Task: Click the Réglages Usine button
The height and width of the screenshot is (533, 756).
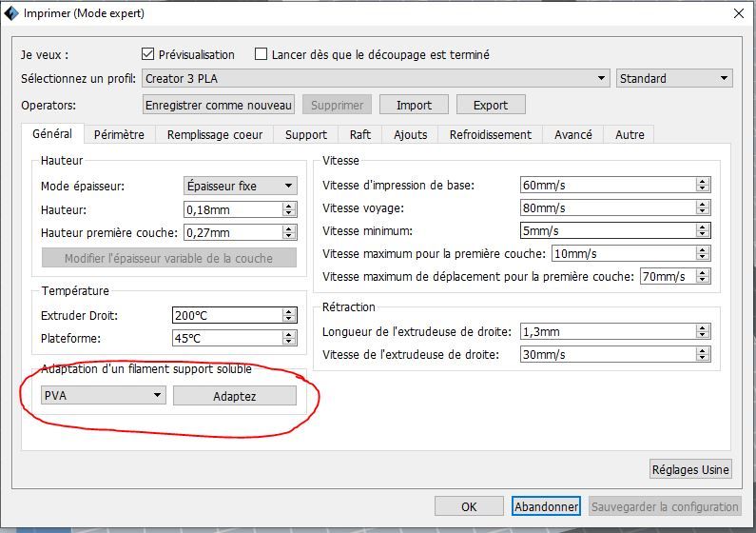Action: pyautogui.click(x=690, y=469)
